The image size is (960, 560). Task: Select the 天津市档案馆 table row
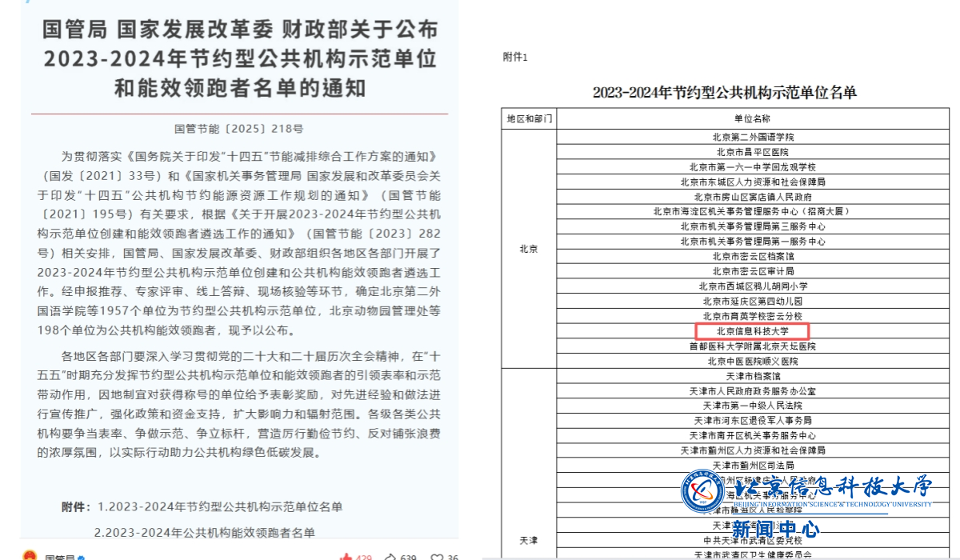(752, 376)
